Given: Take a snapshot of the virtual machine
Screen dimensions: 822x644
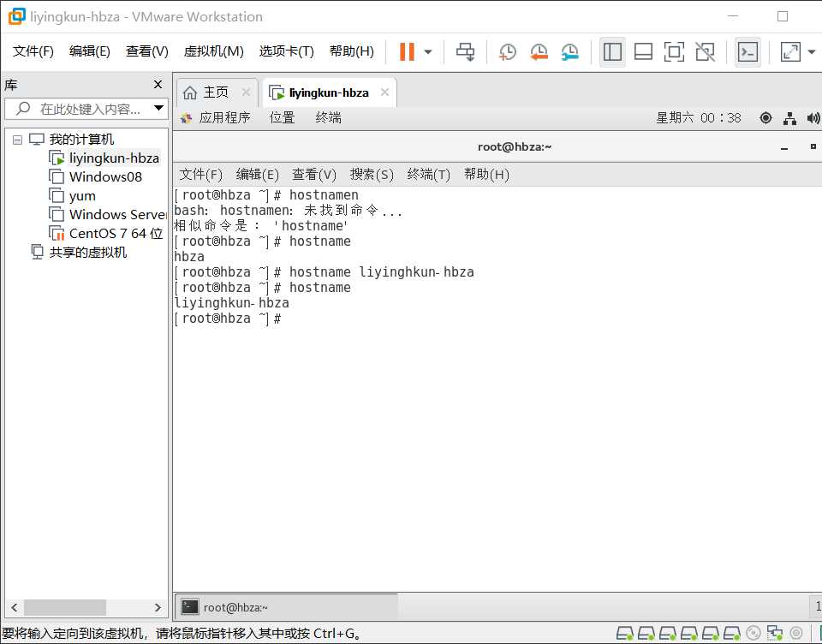Looking at the screenshot, I should (x=507, y=51).
